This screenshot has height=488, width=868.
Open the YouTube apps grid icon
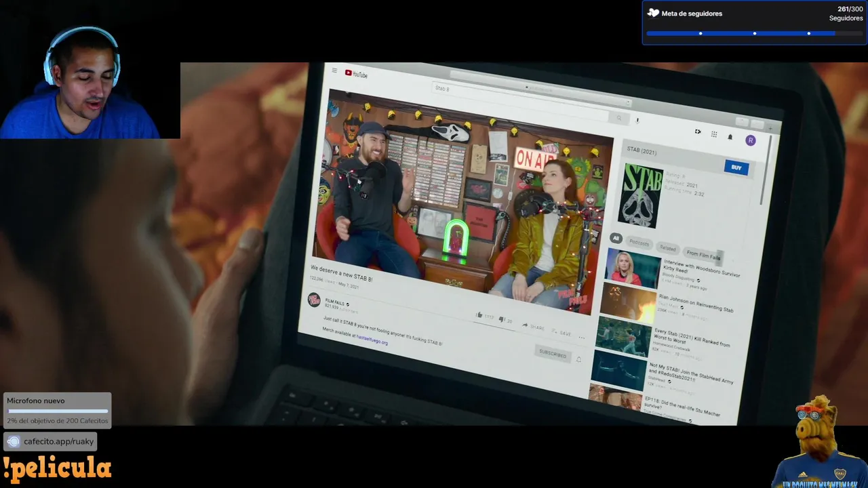click(713, 134)
